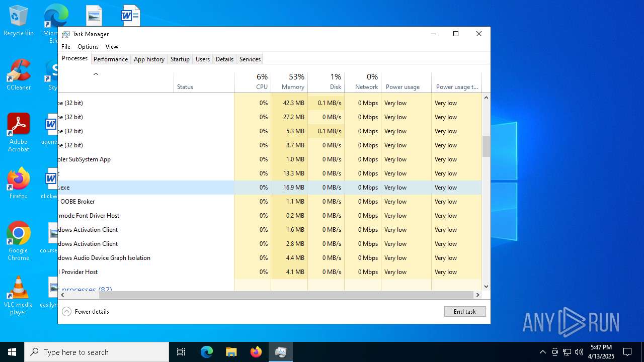Open Firefox from the taskbar
Image resolution: width=644 pixels, height=362 pixels.
point(256,352)
